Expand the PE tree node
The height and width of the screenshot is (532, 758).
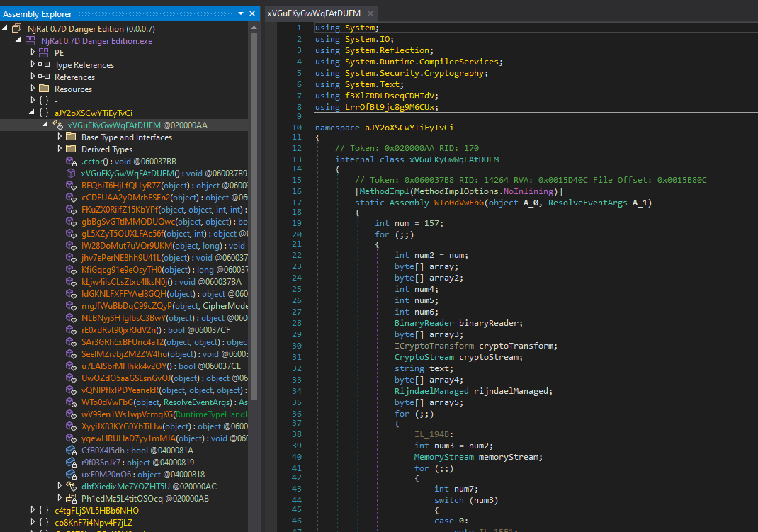pyautogui.click(x=33, y=53)
